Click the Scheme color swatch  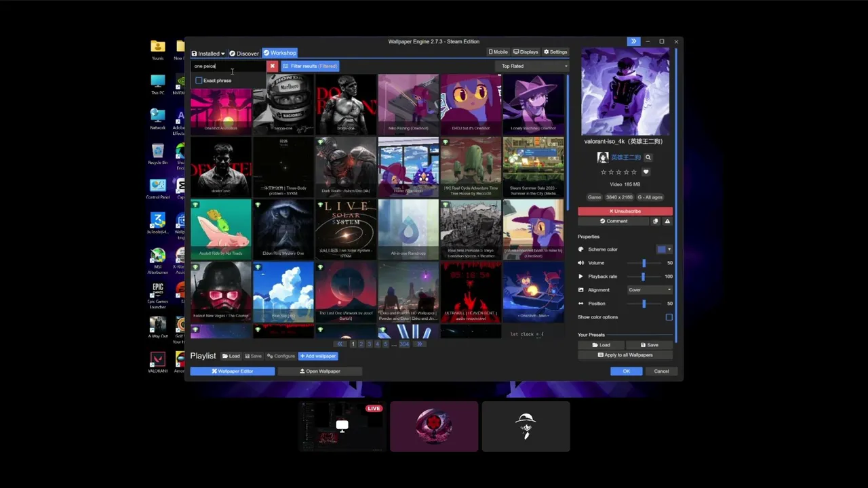tap(661, 249)
